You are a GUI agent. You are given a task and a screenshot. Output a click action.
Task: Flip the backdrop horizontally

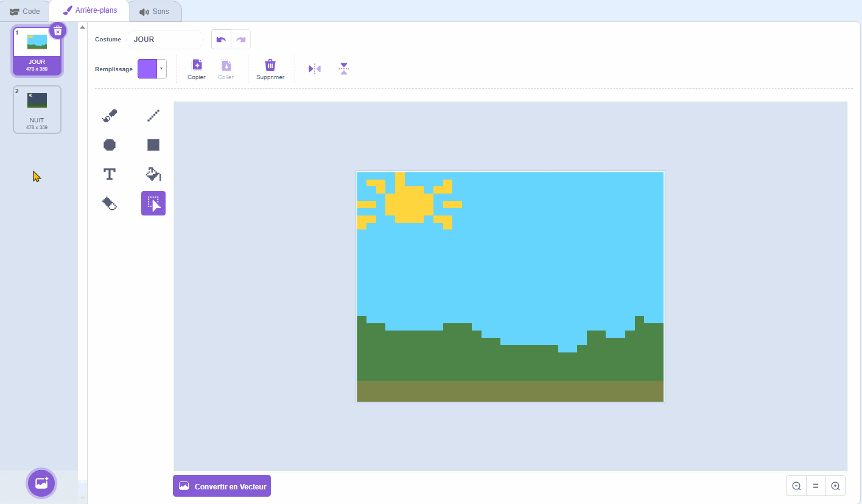pyautogui.click(x=314, y=68)
